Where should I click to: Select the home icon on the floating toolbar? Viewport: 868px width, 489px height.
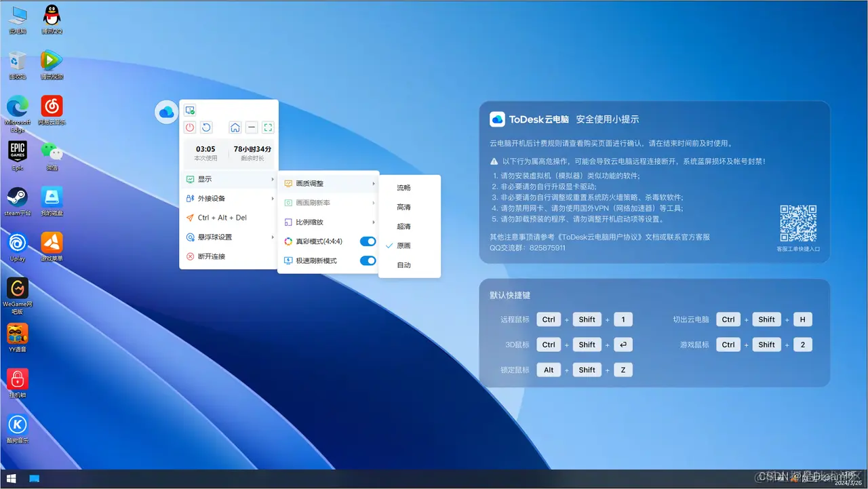pyautogui.click(x=234, y=127)
